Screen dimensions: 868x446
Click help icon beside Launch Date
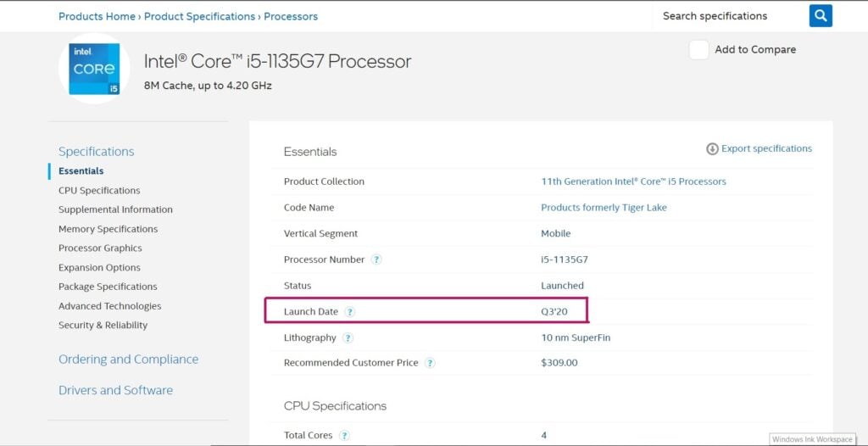350,312
